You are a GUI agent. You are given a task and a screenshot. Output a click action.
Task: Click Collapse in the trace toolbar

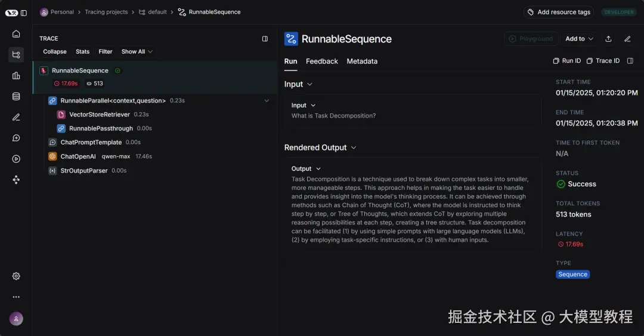tap(55, 51)
